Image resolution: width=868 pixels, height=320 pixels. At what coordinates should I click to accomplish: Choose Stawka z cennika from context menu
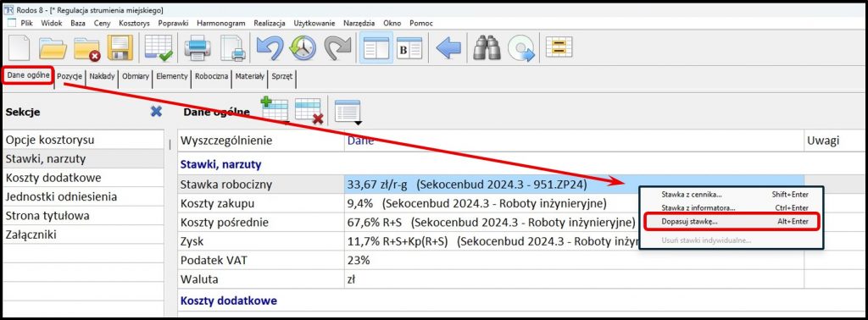click(732, 195)
